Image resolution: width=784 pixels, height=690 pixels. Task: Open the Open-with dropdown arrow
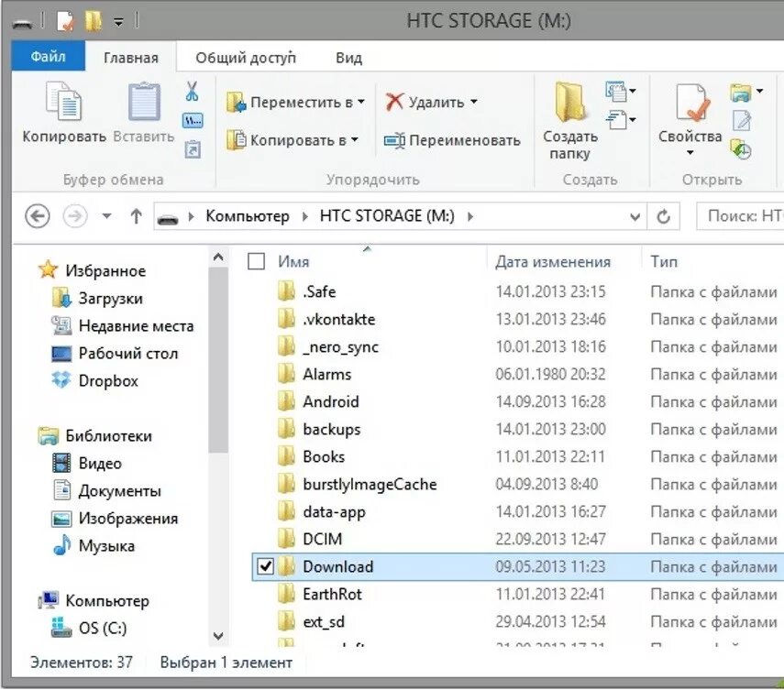[759, 91]
